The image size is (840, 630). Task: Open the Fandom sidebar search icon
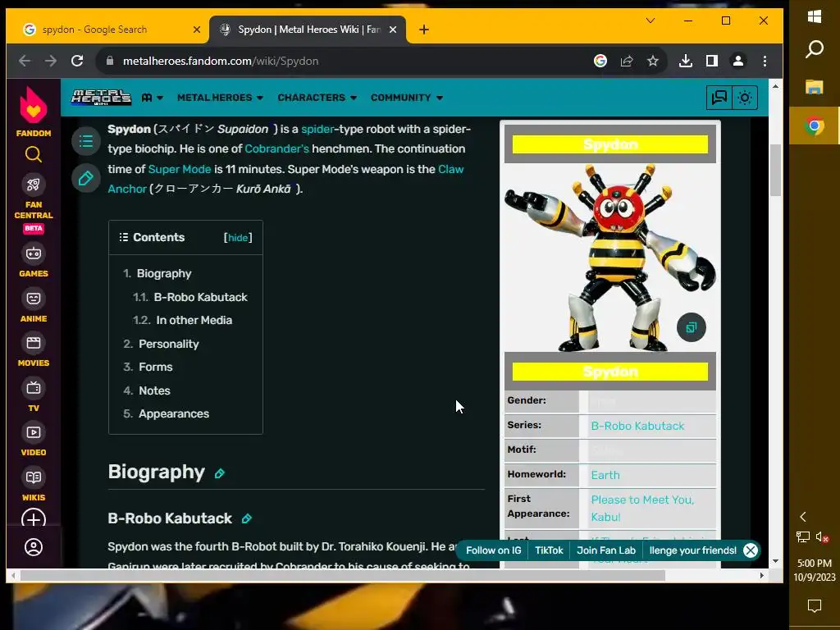(33, 154)
